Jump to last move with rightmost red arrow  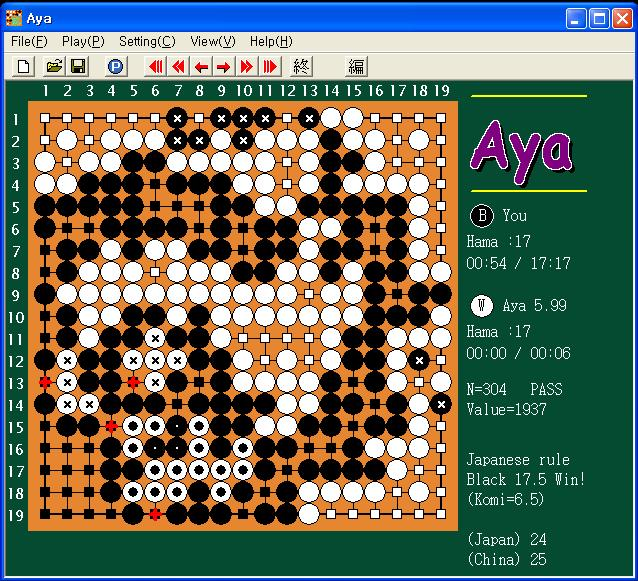(x=270, y=66)
